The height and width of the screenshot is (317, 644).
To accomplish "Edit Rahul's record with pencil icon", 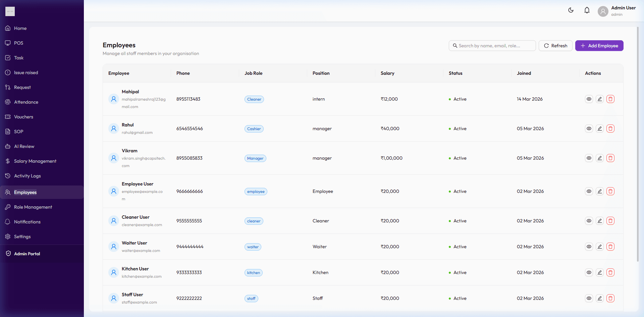I will 599,128.
